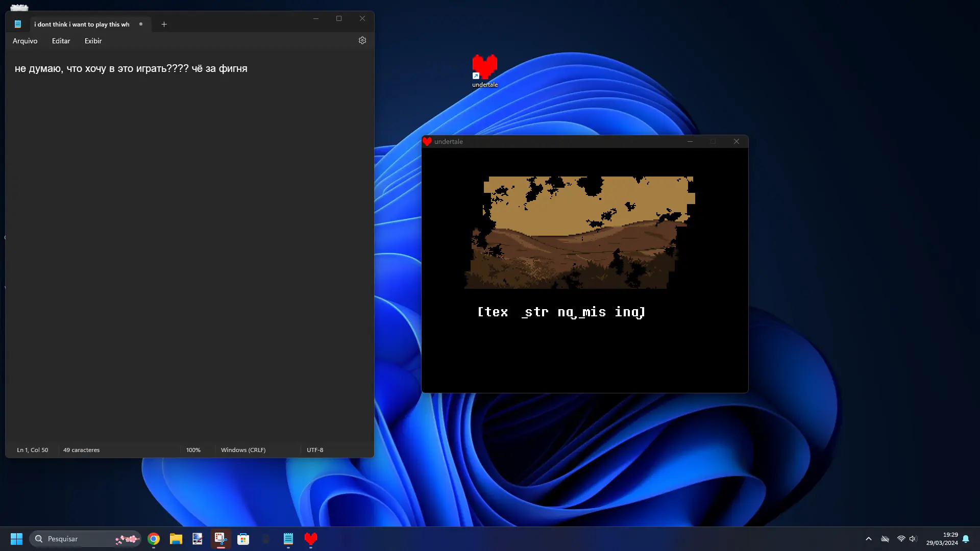This screenshot has width=980, height=551.
Task: Open the Editar menu
Action: [61, 41]
